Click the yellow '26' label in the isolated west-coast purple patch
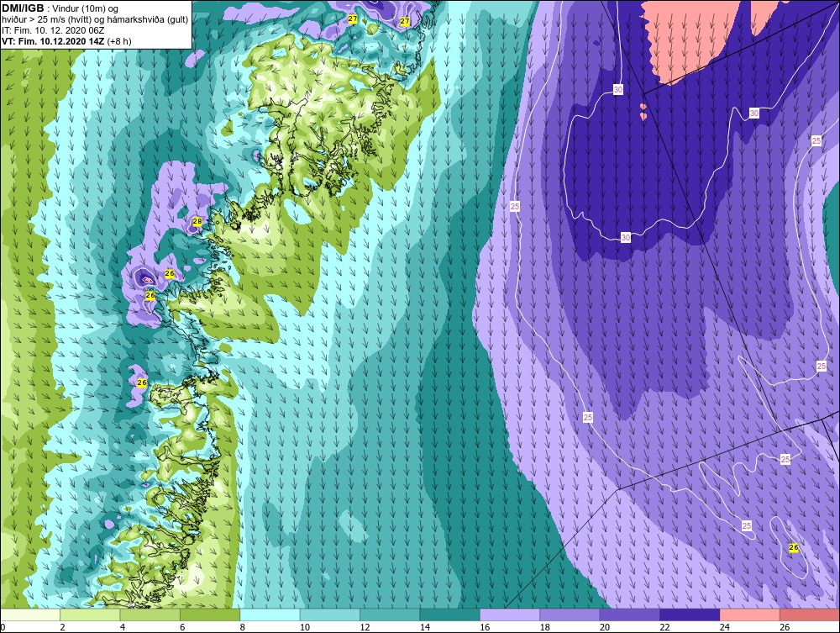The width and height of the screenshot is (840, 633). [142, 382]
